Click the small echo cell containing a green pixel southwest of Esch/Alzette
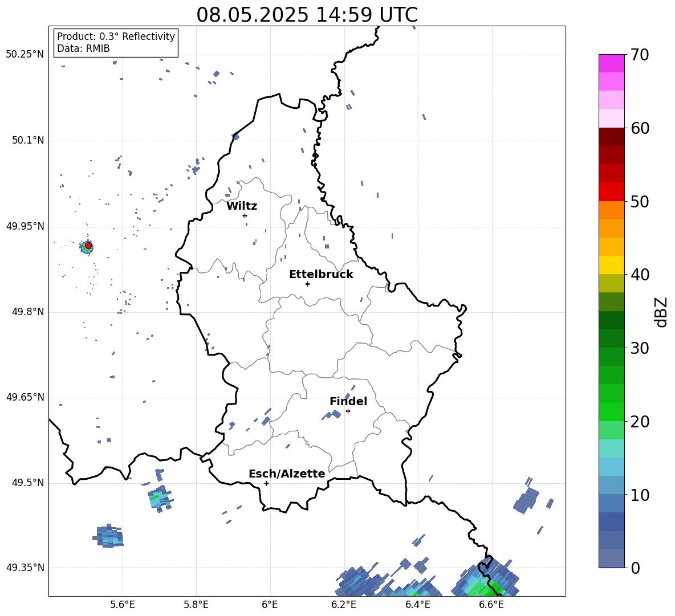This screenshot has width=675, height=616. pos(160,498)
